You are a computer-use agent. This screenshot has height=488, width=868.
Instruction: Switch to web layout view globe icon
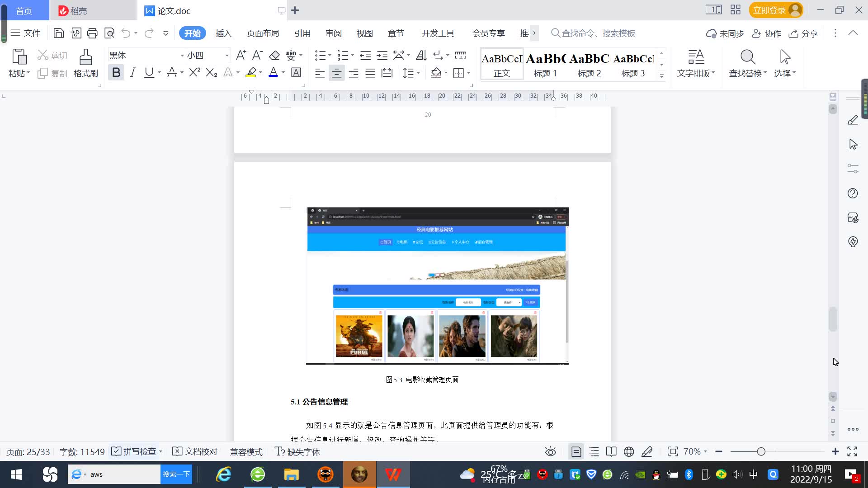(x=629, y=452)
